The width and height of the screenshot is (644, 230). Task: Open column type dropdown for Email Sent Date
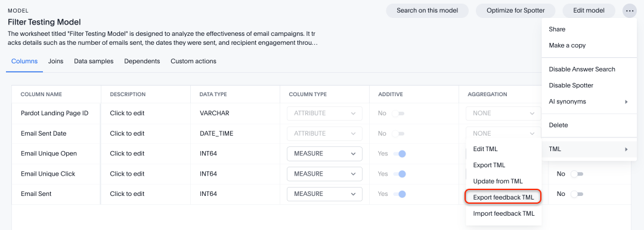pyautogui.click(x=324, y=133)
